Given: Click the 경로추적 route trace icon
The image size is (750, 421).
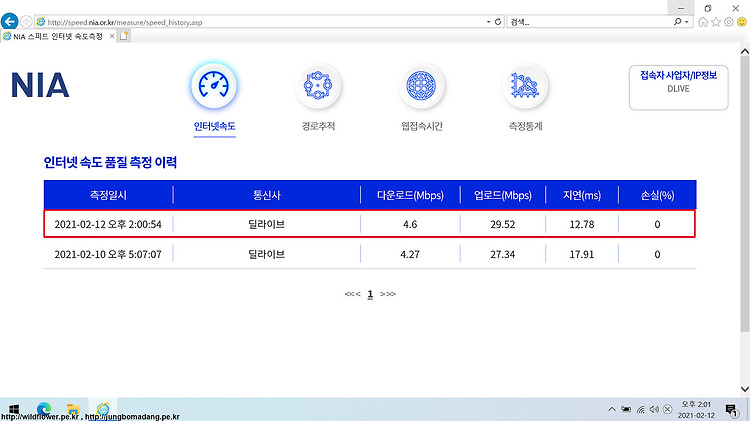Looking at the screenshot, I should tap(318, 86).
